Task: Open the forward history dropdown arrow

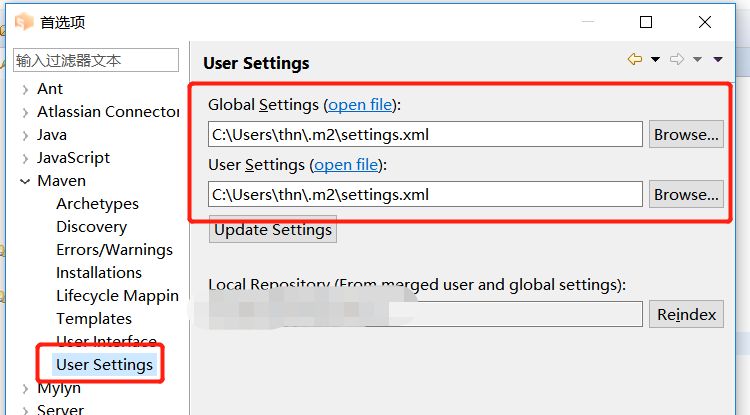Action: click(x=698, y=60)
